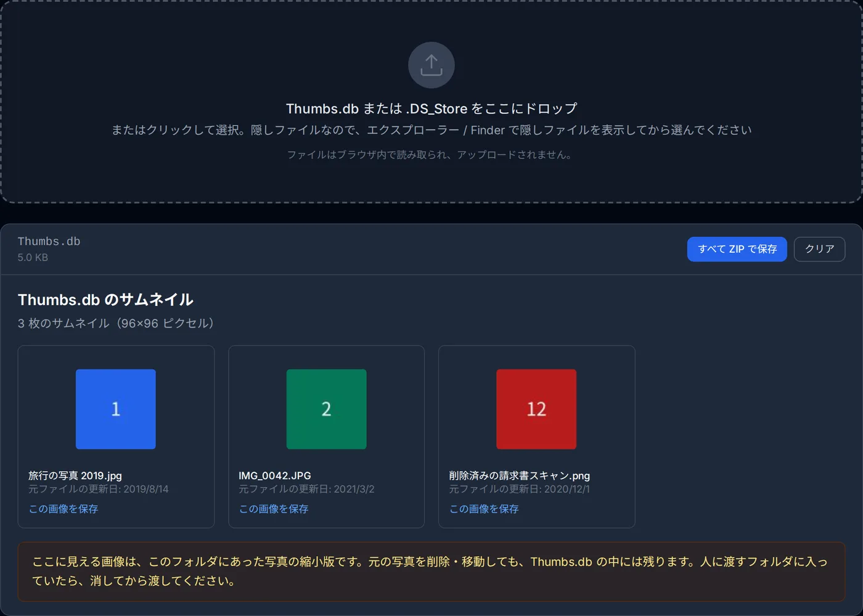
Task: Click the date text 2019/8/14
Action: point(146,489)
